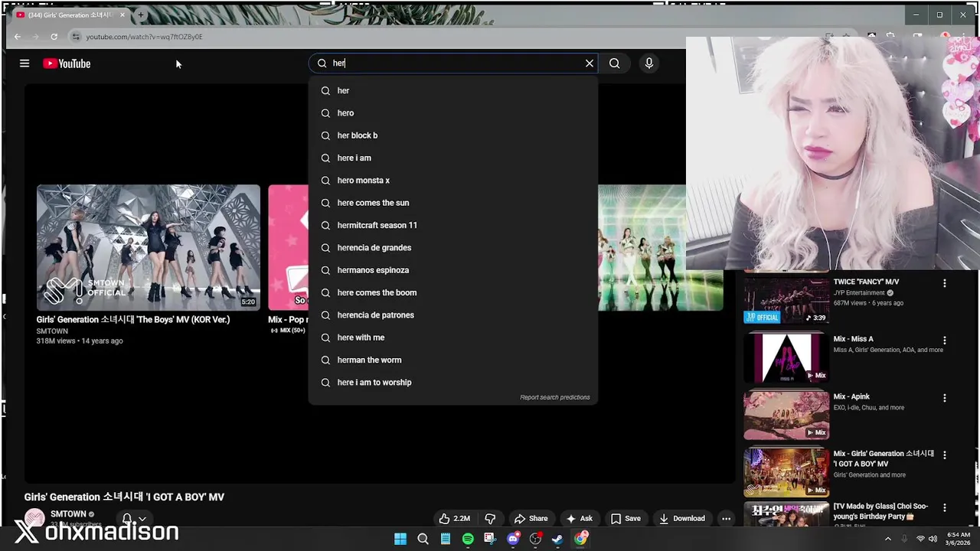This screenshot has width=980, height=551.
Task: Pick 'herencia de patrones' suggestion
Action: [453, 315]
